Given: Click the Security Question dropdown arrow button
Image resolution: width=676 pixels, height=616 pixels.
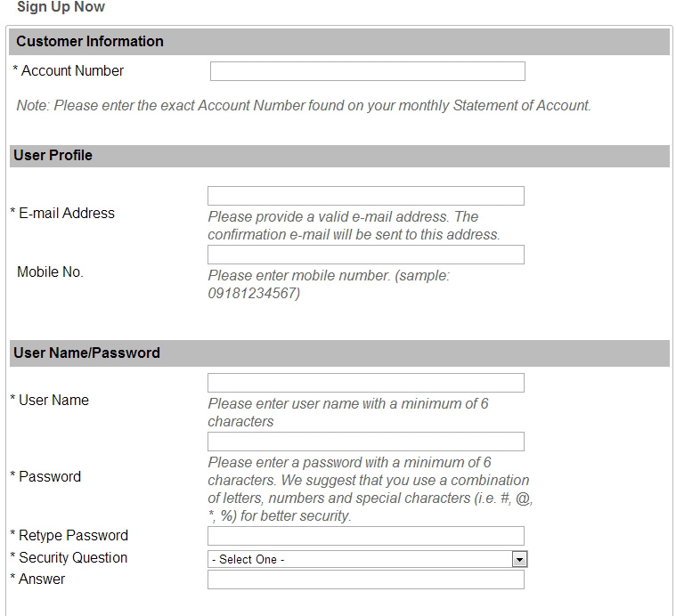Looking at the screenshot, I should (519, 559).
